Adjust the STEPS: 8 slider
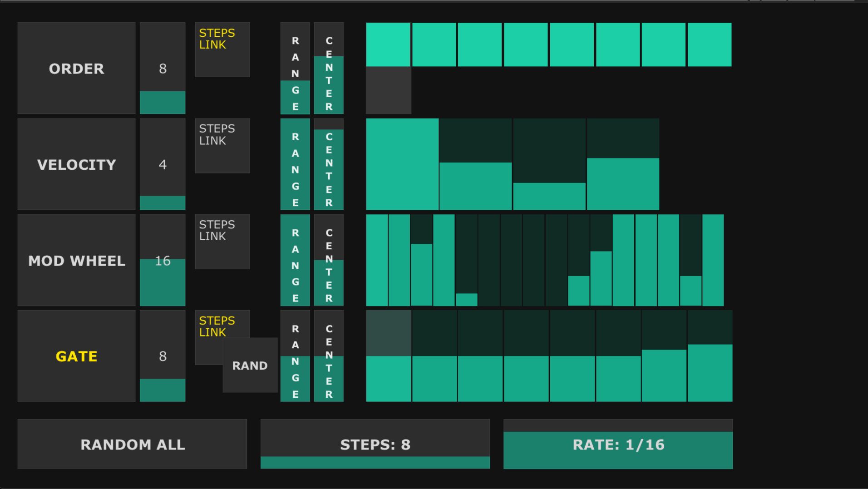 pyautogui.click(x=375, y=445)
